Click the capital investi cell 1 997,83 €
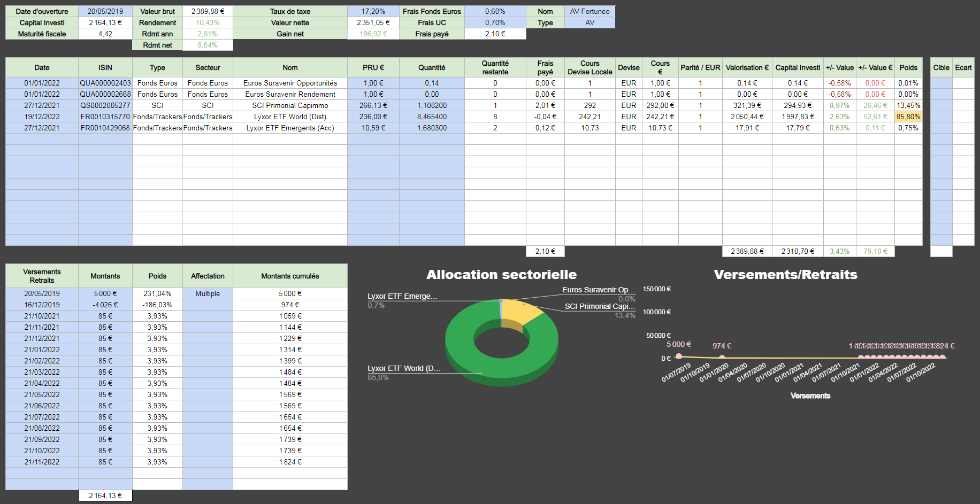 coord(798,117)
